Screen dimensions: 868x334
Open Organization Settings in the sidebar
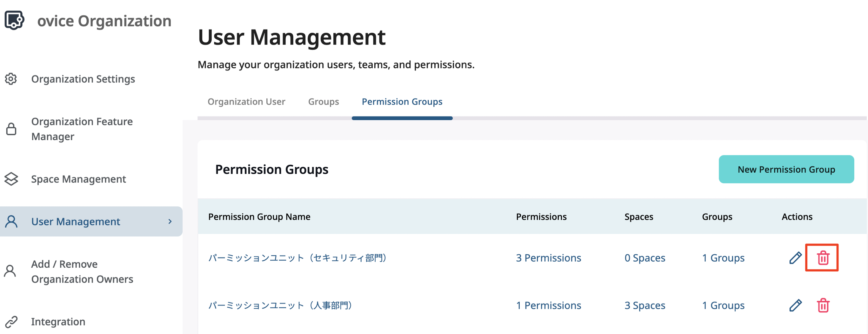tap(83, 79)
